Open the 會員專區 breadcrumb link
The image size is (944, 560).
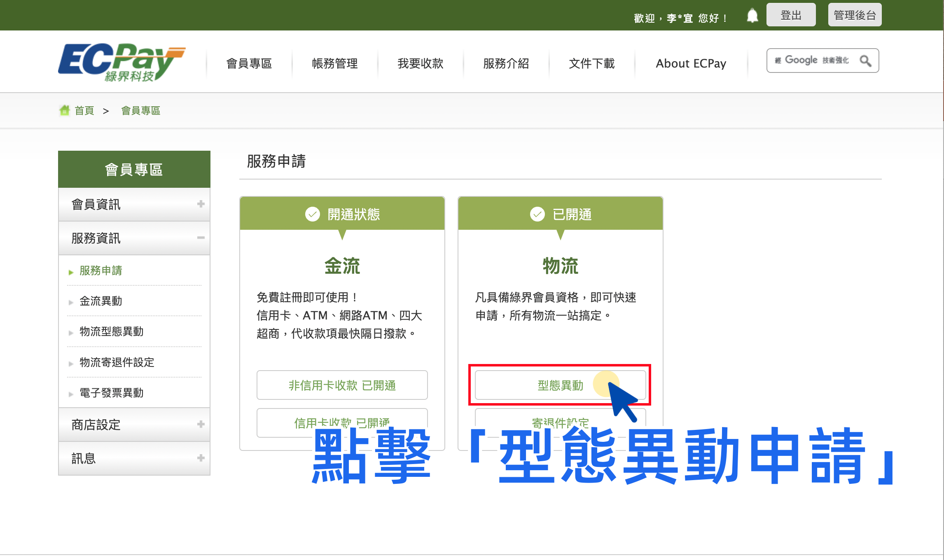tap(140, 110)
